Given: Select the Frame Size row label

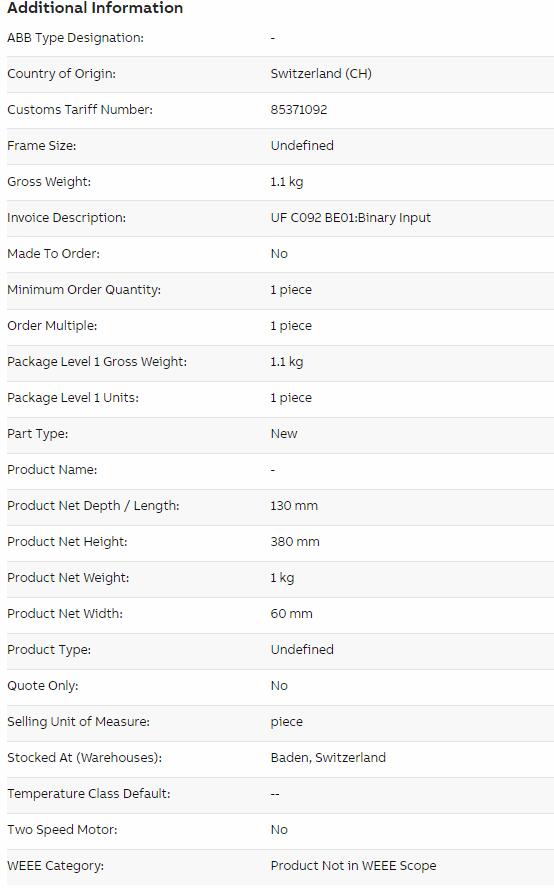Looking at the screenshot, I should pyautogui.click(x=41, y=146).
